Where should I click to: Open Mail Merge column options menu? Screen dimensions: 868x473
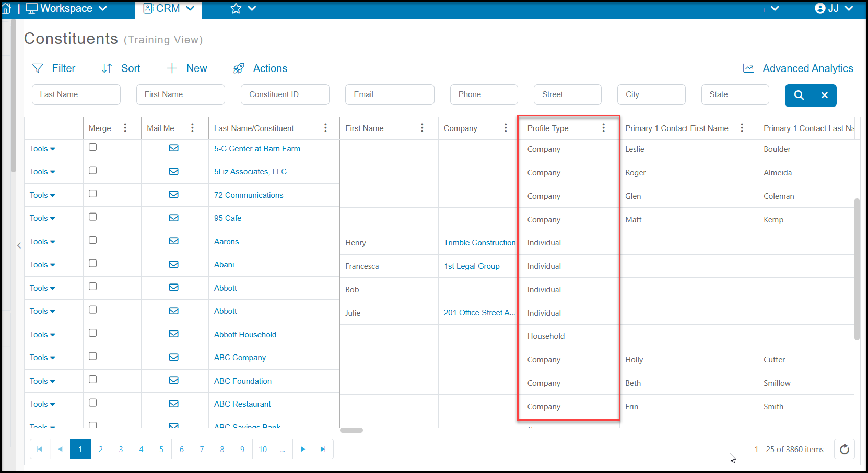point(193,128)
